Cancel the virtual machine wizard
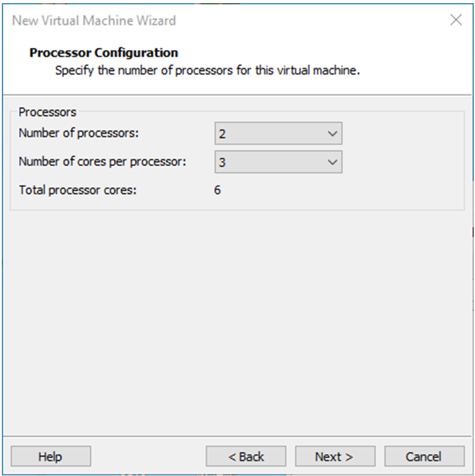The height and width of the screenshot is (476, 475). pos(425,456)
